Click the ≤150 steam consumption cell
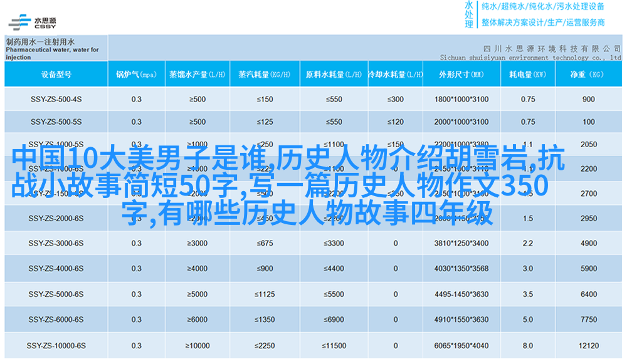 [265, 99]
